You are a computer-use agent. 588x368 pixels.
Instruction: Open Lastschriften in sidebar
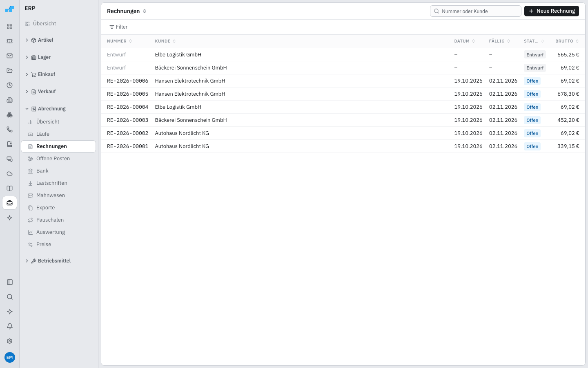[x=58, y=183]
